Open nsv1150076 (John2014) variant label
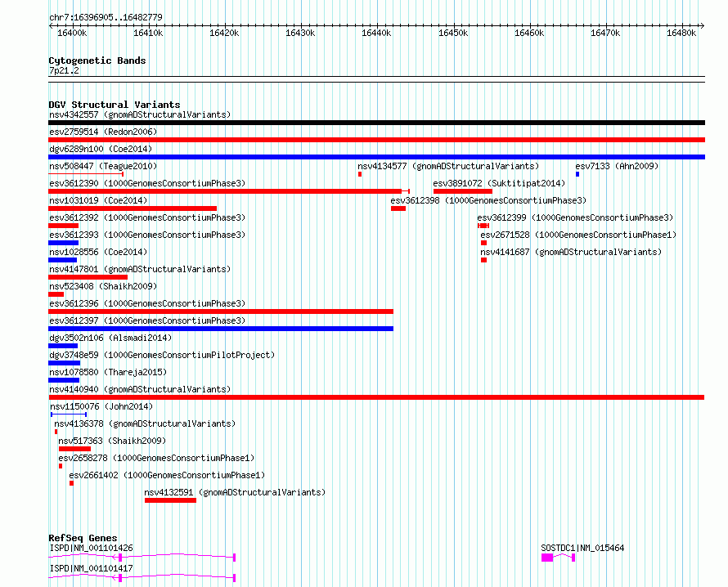Viewport: 728px width, 587px height. pos(101,406)
